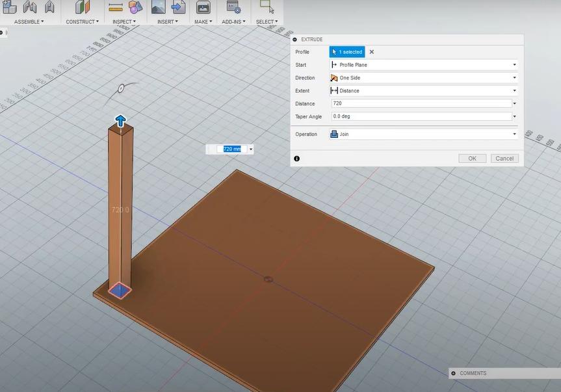561x392 pixels.
Task: Open the Direction 'One Side' dropdown
Action: pos(423,77)
